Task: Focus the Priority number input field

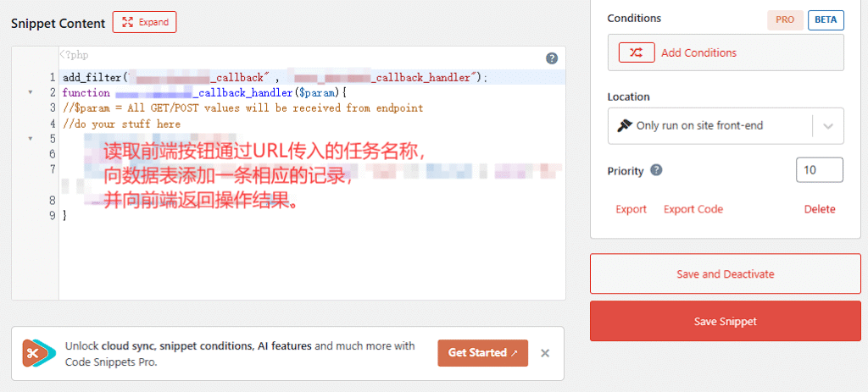Action: click(x=819, y=170)
